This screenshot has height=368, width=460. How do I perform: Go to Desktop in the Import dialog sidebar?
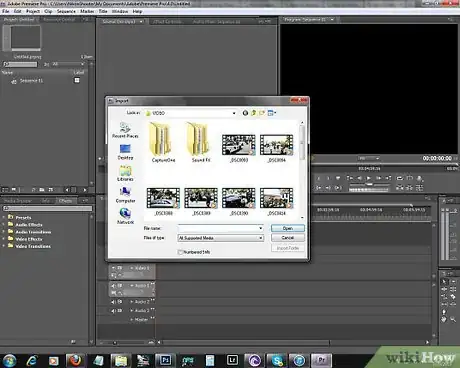tap(125, 152)
